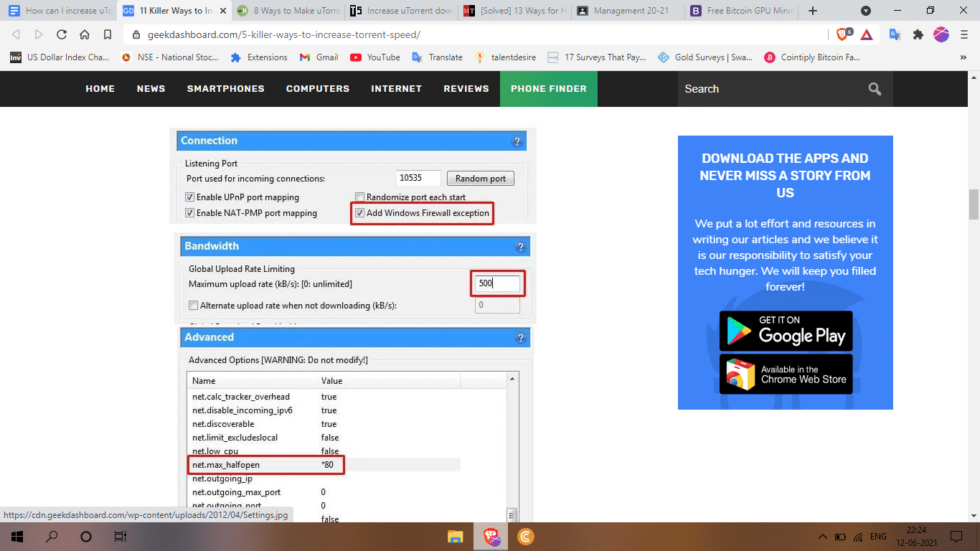Switch to '8 Ways to Make uTorre' tab

pyautogui.click(x=287, y=11)
